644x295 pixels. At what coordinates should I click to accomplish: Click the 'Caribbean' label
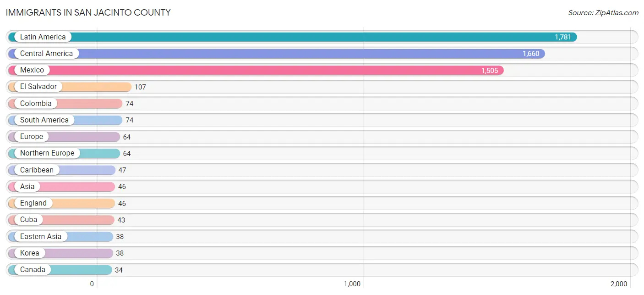[37, 170]
